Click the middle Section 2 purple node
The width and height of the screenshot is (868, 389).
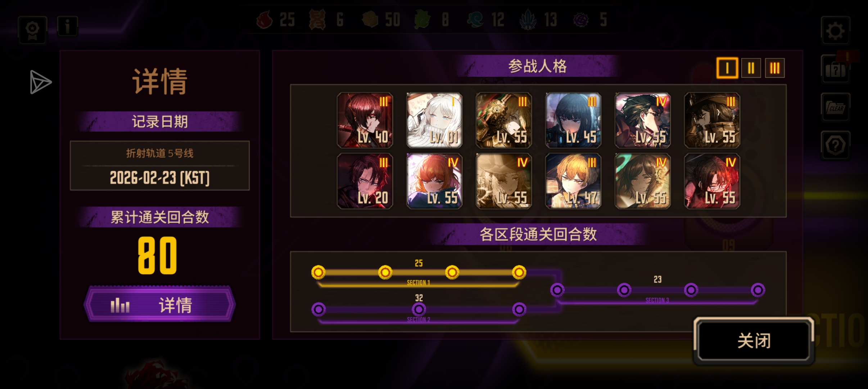click(419, 309)
